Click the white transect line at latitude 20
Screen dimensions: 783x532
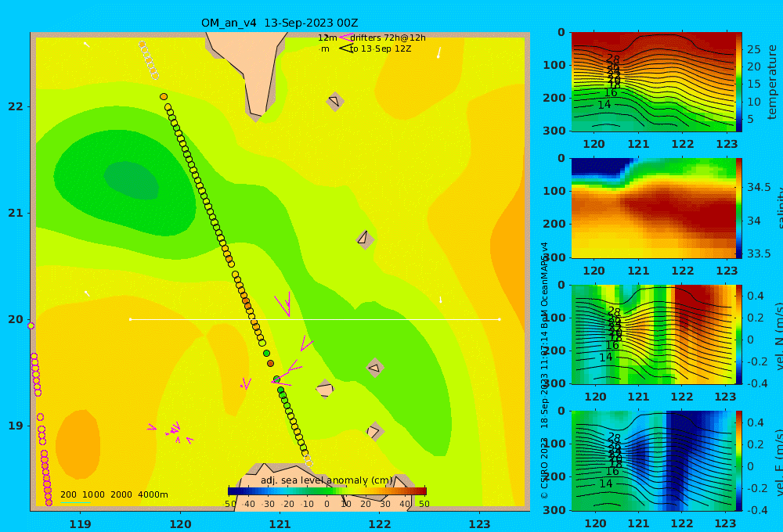pos(315,319)
